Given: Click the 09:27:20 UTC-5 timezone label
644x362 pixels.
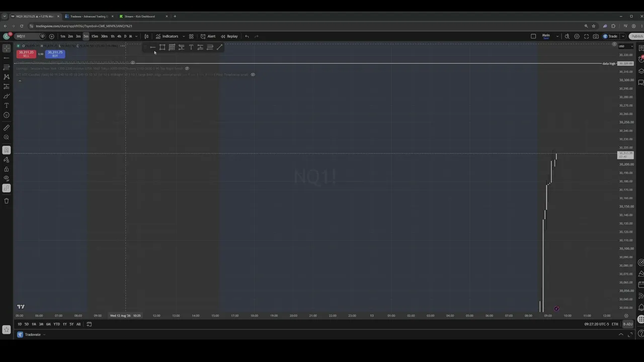Looking at the screenshot, I should (597, 324).
